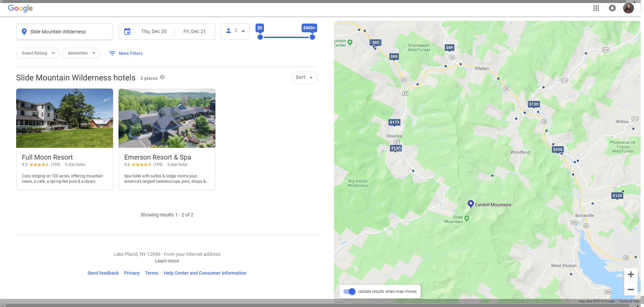Screen dimensions: 644x307
Task: Open the Amenities dropdown
Action: pos(81,53)
